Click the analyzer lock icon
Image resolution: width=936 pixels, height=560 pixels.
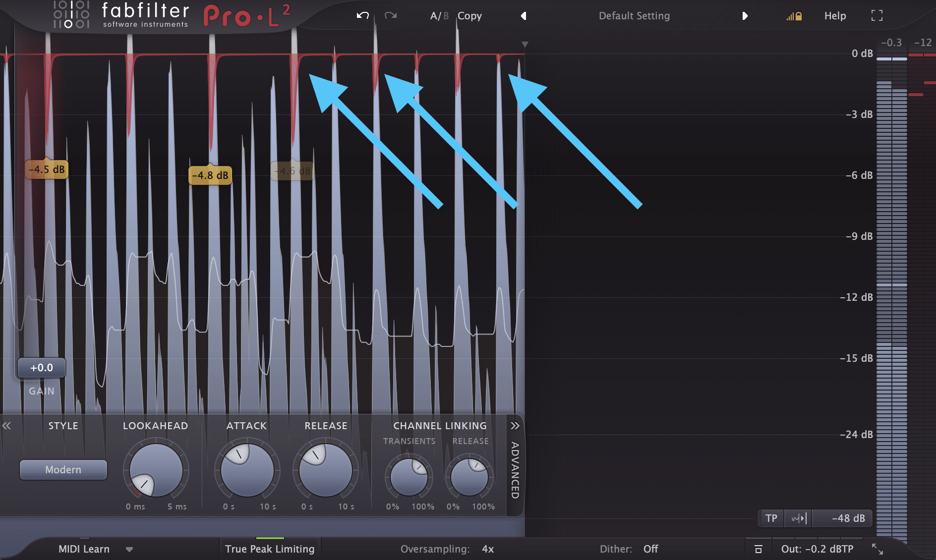click(x=794, y=15)
